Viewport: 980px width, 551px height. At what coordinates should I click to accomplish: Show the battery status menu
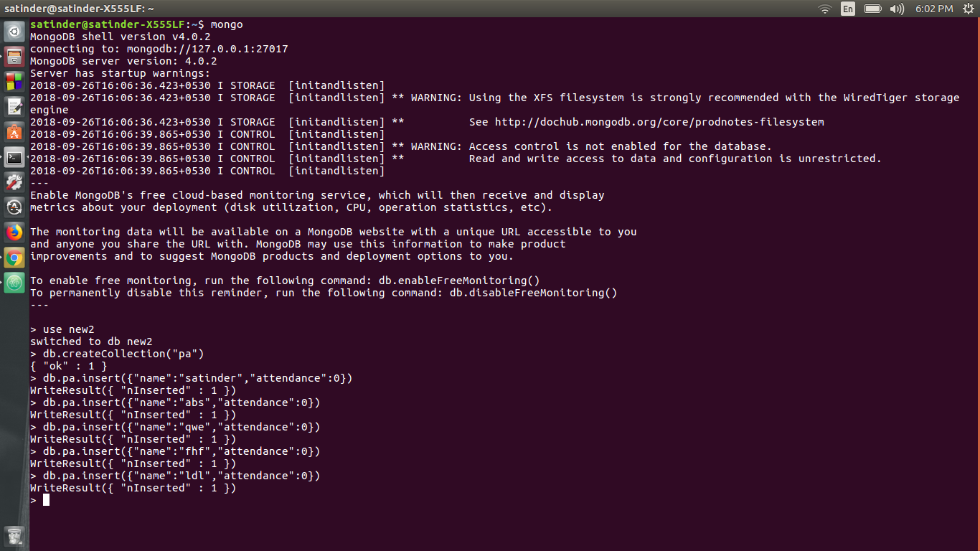[x=872, y=9]
